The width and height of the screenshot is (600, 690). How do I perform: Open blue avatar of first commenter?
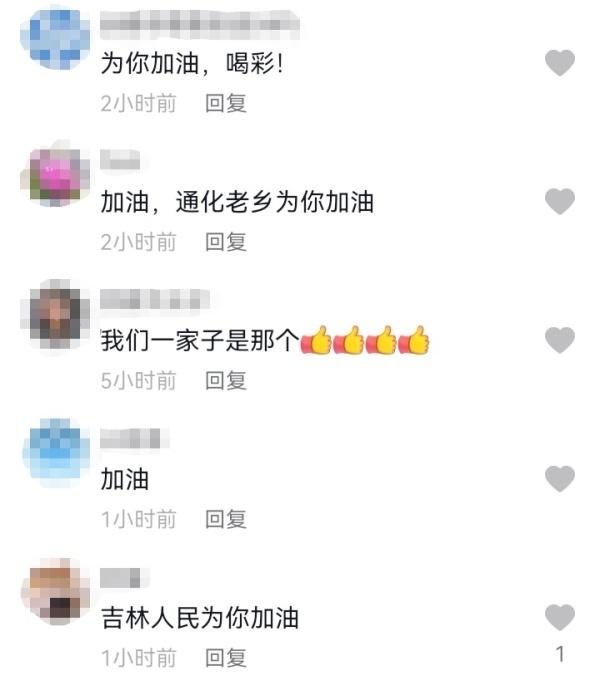[55, 37]
